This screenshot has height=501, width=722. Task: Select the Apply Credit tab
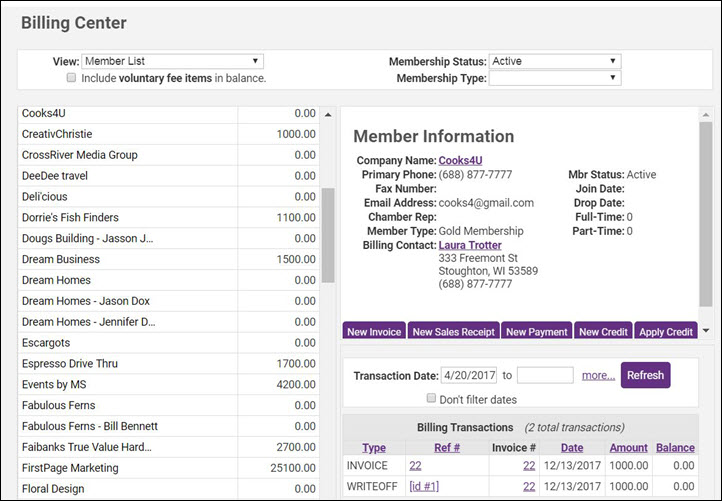665,332
